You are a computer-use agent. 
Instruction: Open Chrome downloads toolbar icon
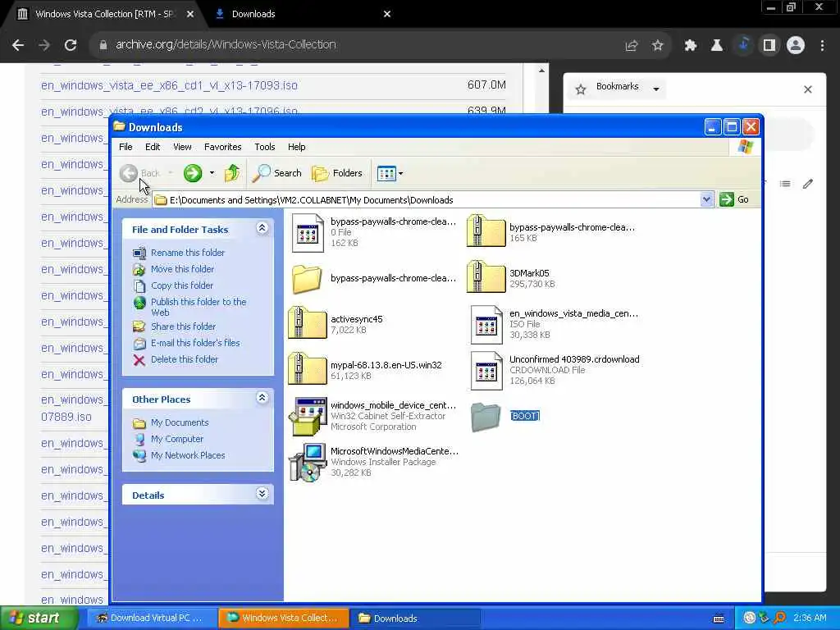[743, 45]
